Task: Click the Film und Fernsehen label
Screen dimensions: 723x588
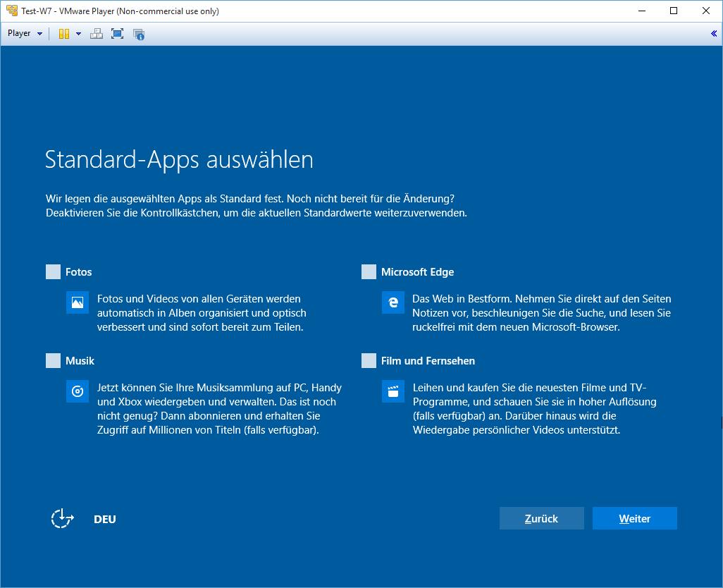Action: tap(428, 361)
